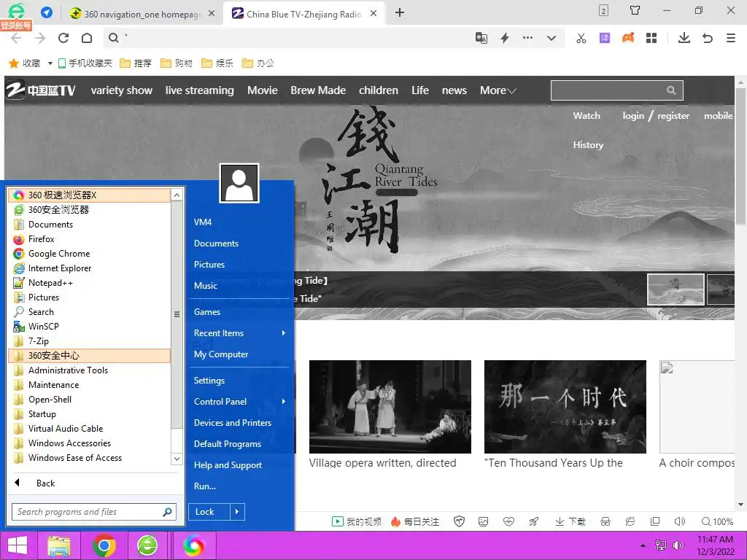Expand the 7-Zip program folder
This screenshot has height=560, width=747.
pyautogui.click(x=90, y=341)
